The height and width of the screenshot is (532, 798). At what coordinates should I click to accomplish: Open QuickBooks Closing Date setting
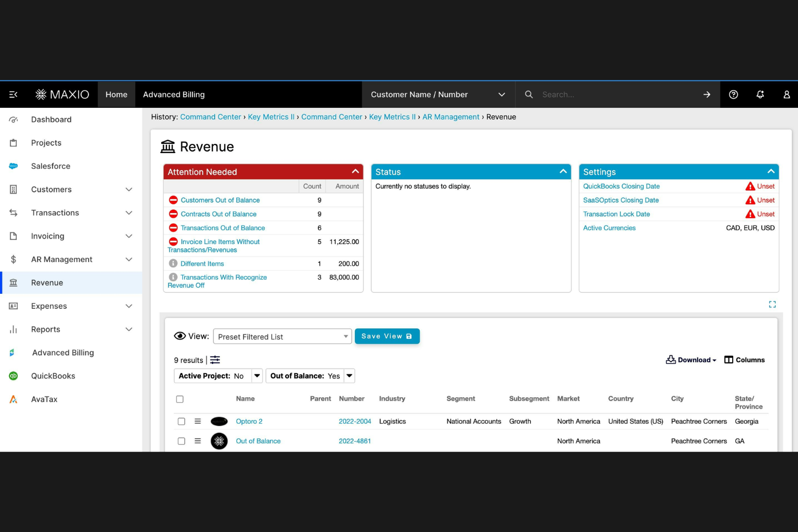pos(621,186)
